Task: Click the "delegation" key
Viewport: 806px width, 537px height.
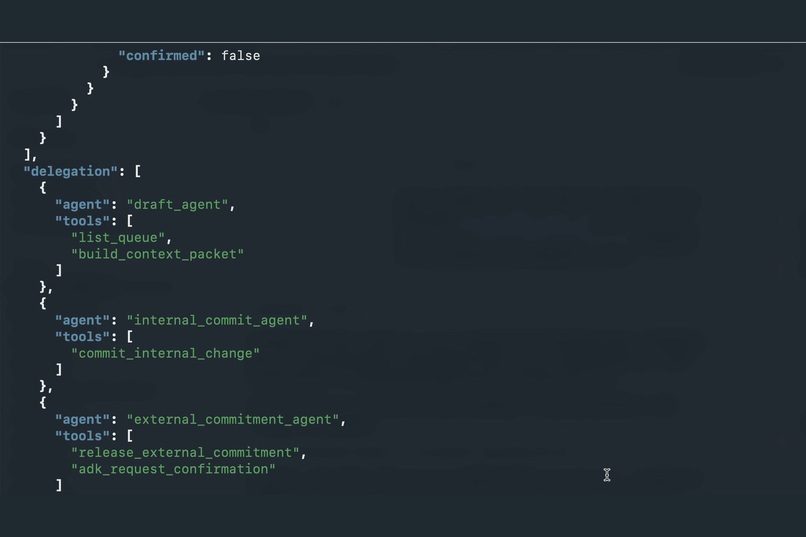Action: point(70,171)
